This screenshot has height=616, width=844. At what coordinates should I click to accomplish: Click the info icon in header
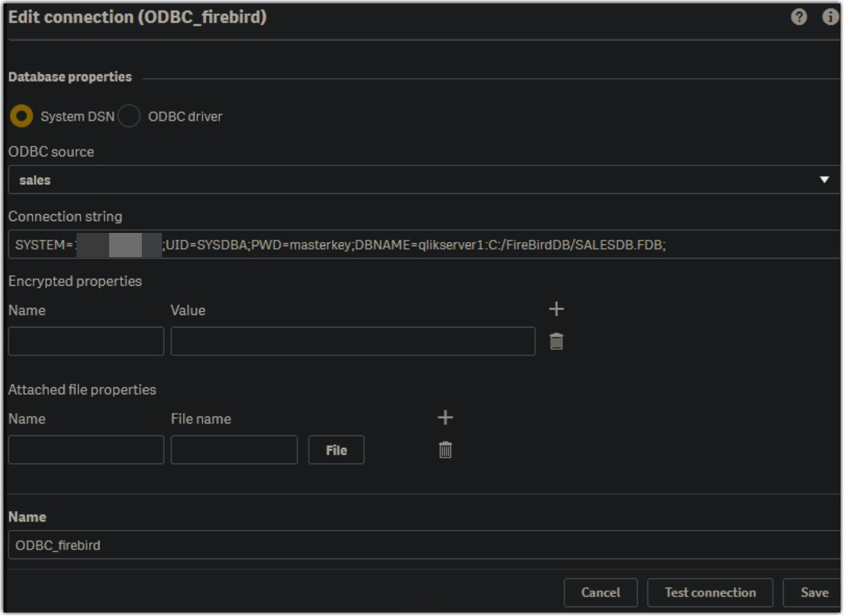point(830,18)
